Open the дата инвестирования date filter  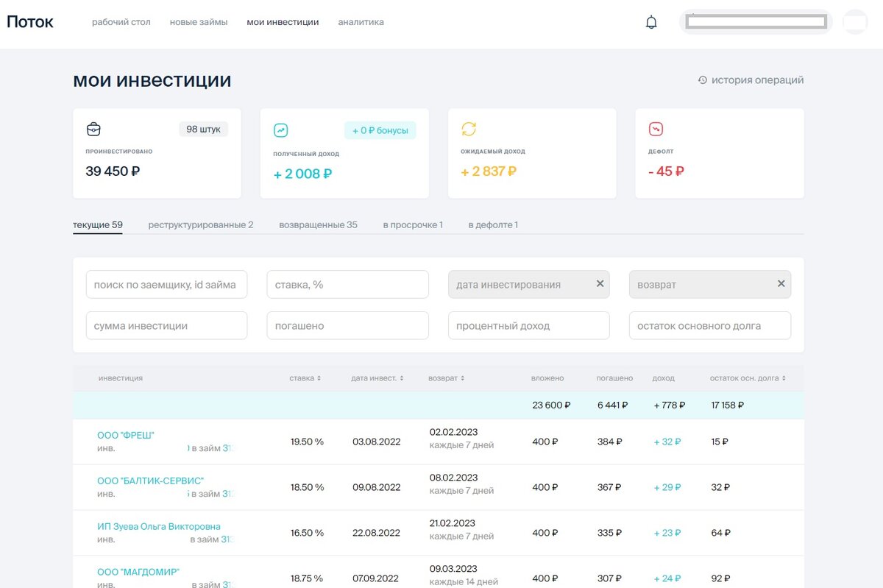coord(528,285)
